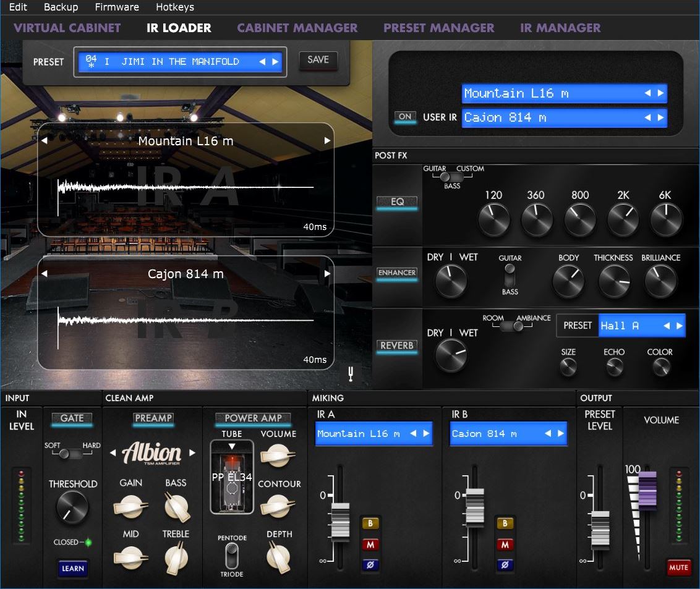Click the IR B mute M button
The width and height of the screenshot is (700, 589).
coord(505,545)
